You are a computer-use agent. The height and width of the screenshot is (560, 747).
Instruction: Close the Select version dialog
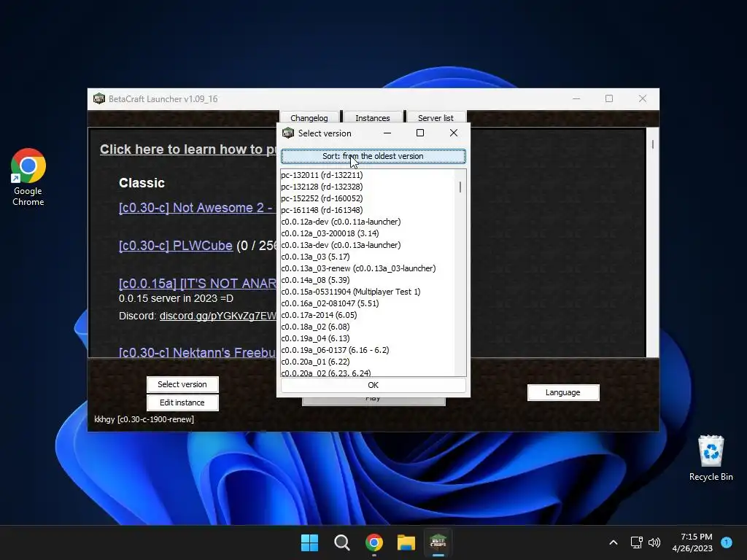tap(454, 133)
